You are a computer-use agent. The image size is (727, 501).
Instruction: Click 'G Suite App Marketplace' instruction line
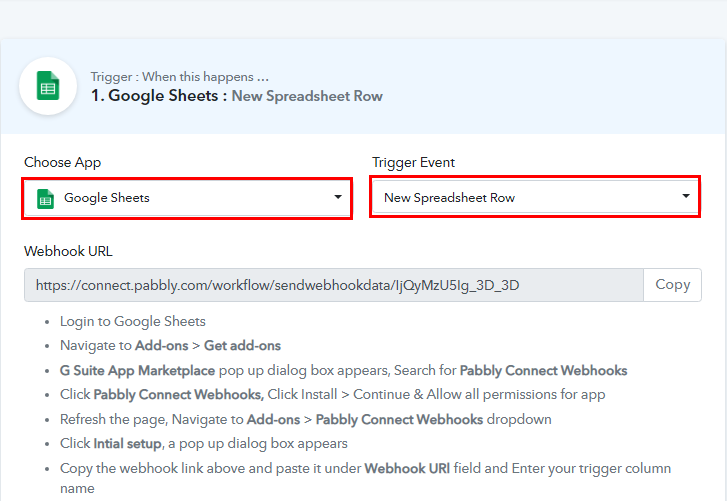pyautogui.click(x=344, y=371)
